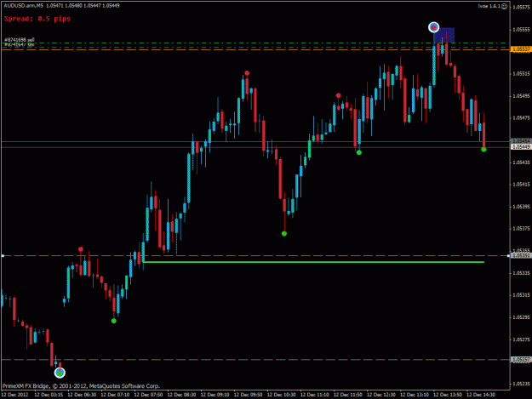Click the 'Ivoe 1.6.1' expert name label

click(489, 6)
